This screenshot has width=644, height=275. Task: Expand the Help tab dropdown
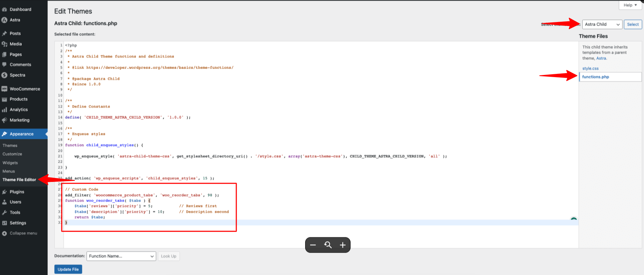(631, 5)
